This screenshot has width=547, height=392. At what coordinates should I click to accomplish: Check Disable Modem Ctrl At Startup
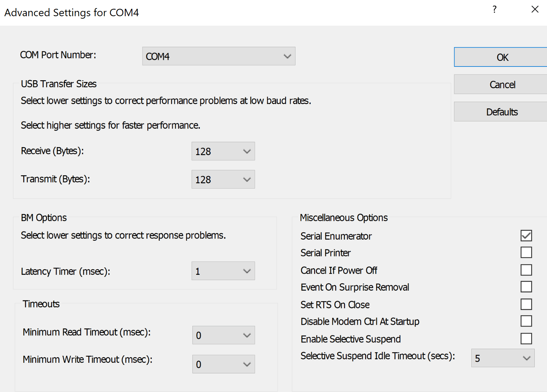pos(526,321)
